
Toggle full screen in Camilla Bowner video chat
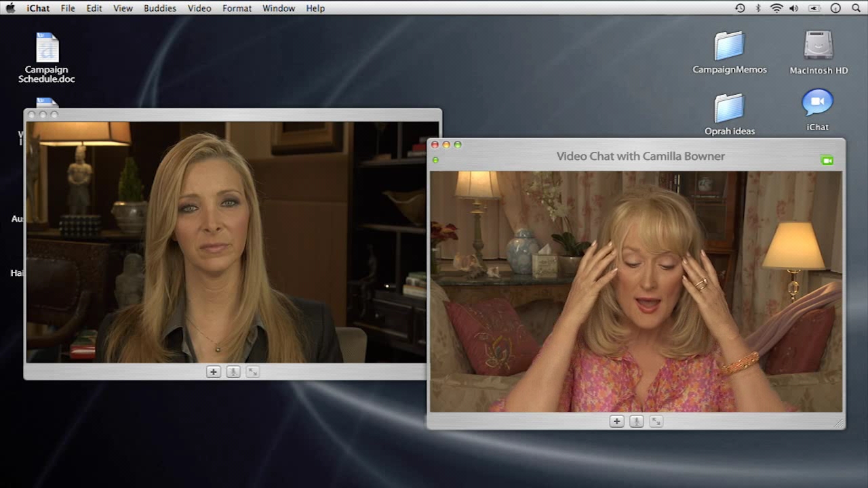(x=656, y=421)
